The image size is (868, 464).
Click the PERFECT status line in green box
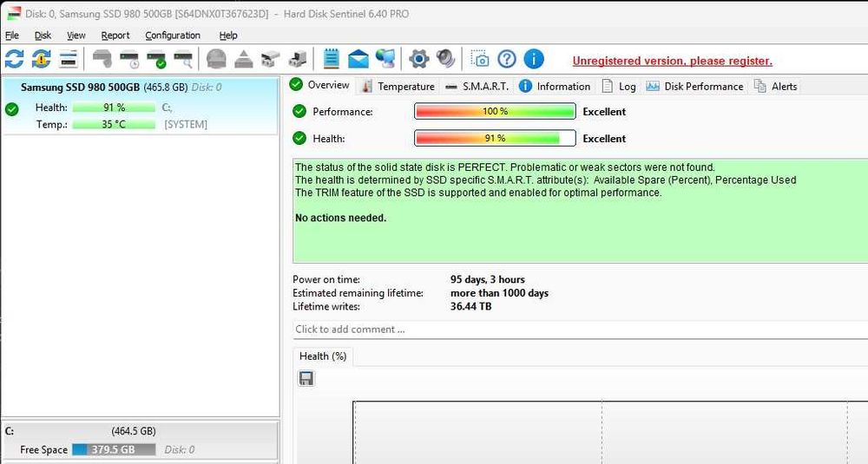point(505,167)
